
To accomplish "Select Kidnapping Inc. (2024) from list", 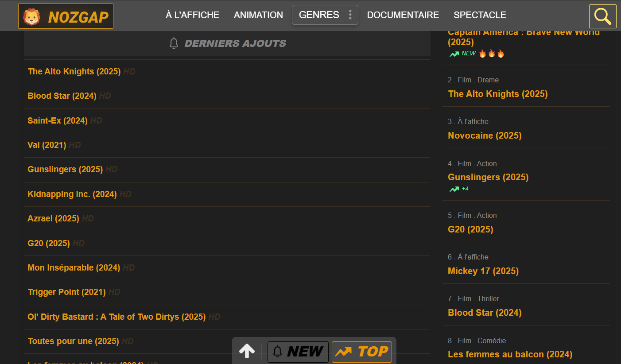I will point(72,194).
